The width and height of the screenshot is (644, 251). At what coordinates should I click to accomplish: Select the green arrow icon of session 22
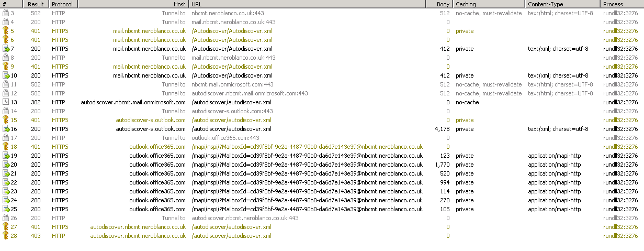point(6,182)
